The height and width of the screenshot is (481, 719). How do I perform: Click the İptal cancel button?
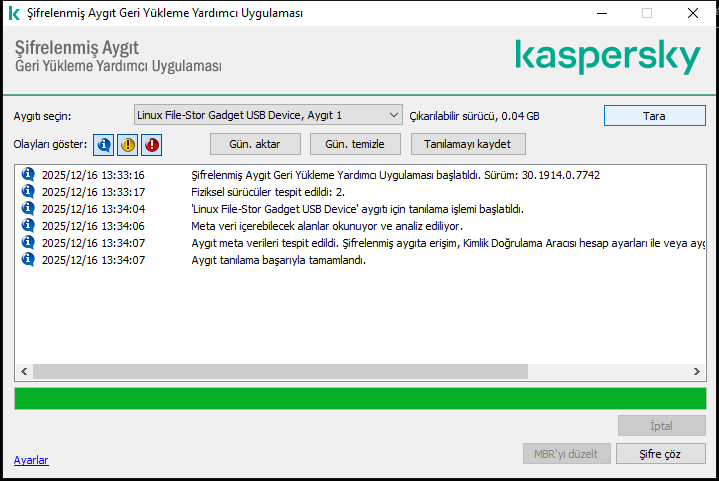(x=661, y=426)
